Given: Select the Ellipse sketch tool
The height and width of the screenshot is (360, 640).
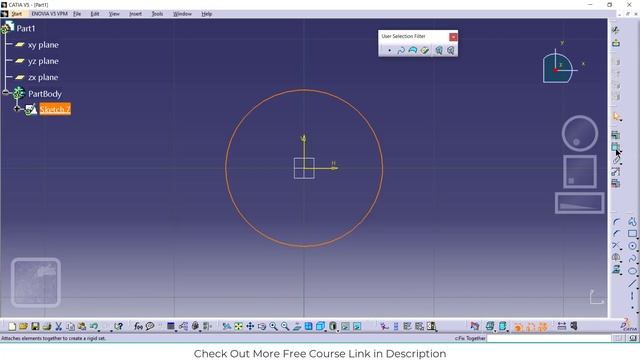Looking at the screenshot, I should [x=632, y=271].
